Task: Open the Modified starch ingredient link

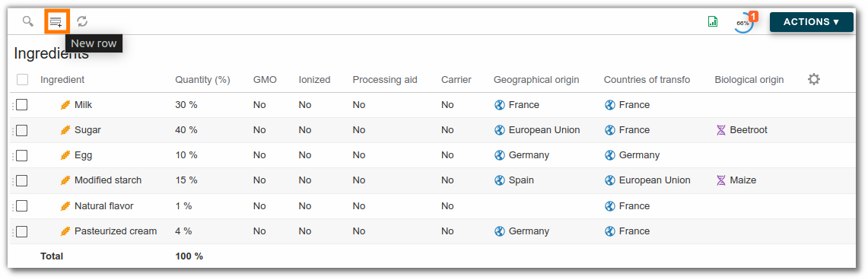Action: pos(108,180)
